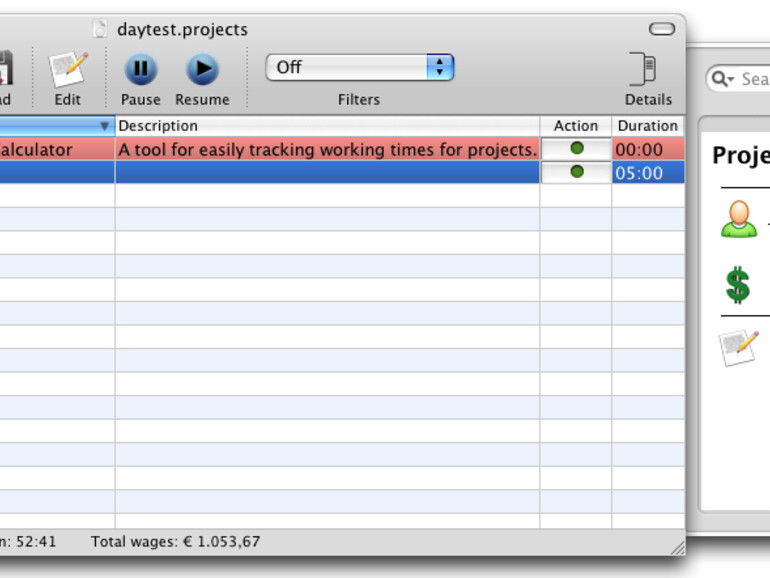Click the window resize grip corner
This screenshot has height=578, width=770.
(x=678, y=547)
